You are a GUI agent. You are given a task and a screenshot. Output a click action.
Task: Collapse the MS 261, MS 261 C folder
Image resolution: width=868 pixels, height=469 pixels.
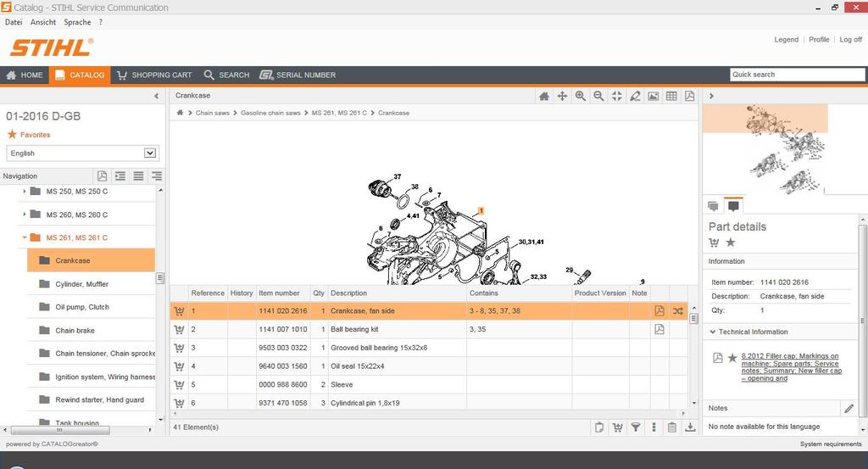[25, 237]
